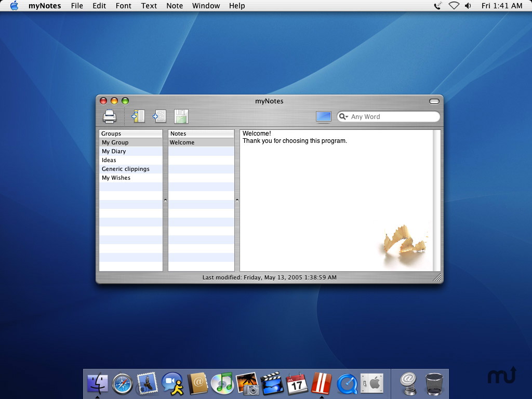Viewport: 532px width, 399px height.
Task: Click in the note text editor area
Action: pyautogui.click(x=336, y=200)
